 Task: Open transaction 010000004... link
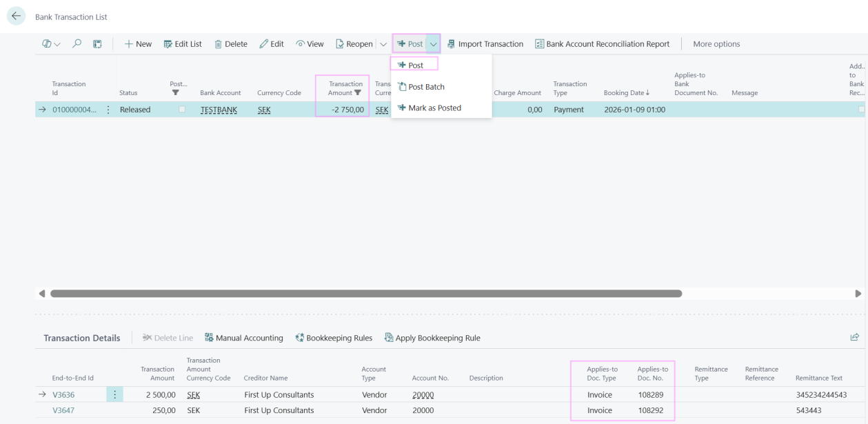click(x=73, y=110)
